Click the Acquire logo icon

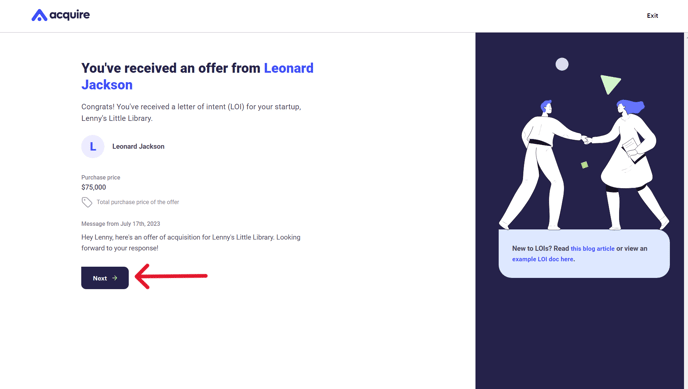pos(39,15)
